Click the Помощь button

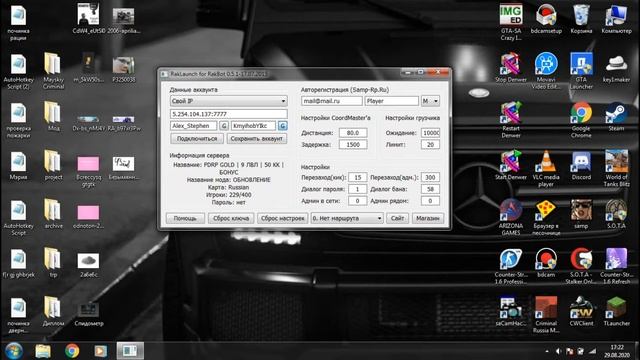click(185, 218)
